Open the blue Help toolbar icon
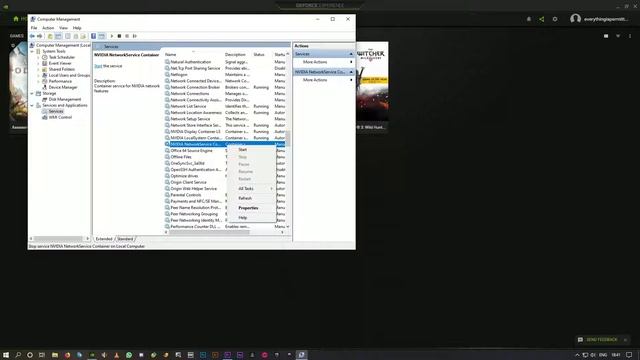The width and height of the screenshot is (640, 360). click(93, 36)
